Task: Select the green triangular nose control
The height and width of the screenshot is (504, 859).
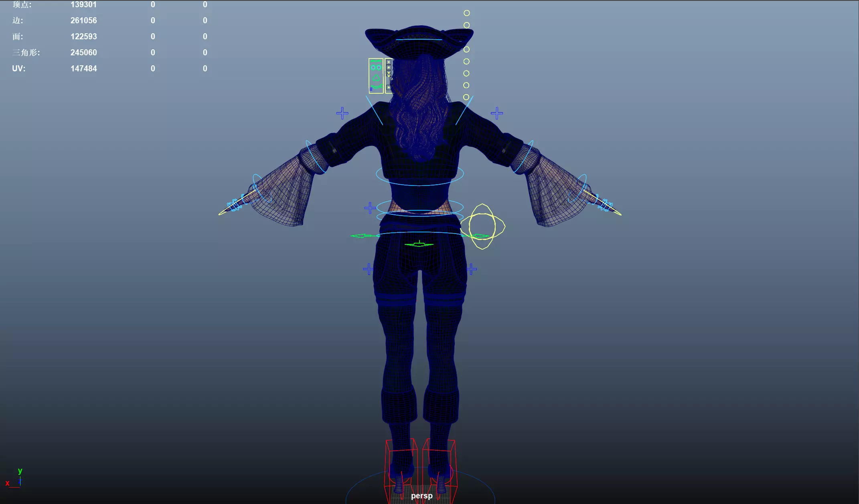Action: (376, 78)
